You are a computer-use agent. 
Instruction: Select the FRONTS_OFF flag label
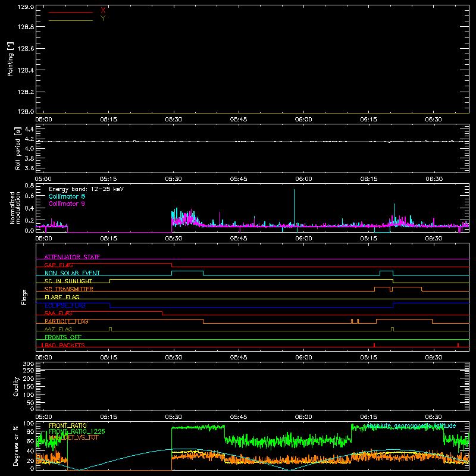tap(63, 337)
